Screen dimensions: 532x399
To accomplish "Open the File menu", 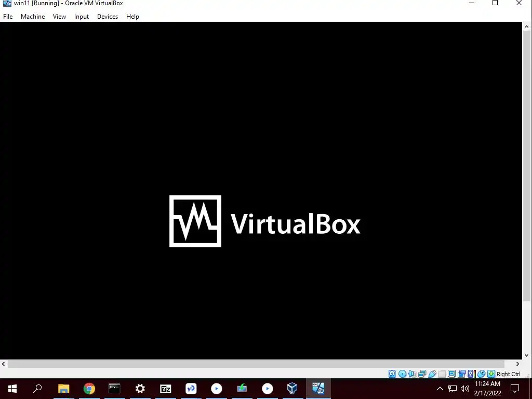I will (8, 16).
